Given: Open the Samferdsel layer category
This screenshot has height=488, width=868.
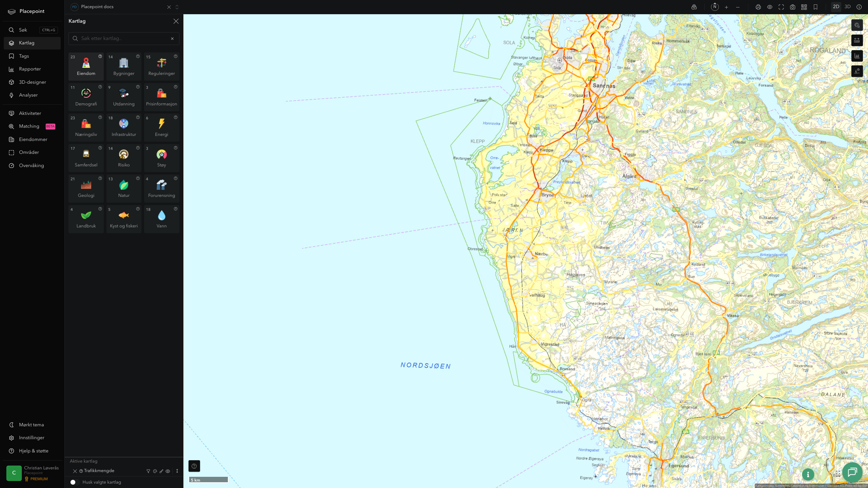Looking at the screenshot, I should point(86,158).
